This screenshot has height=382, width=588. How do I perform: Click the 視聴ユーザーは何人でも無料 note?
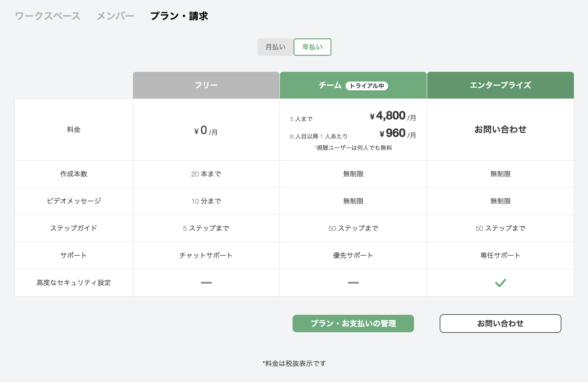click(354, 148)
